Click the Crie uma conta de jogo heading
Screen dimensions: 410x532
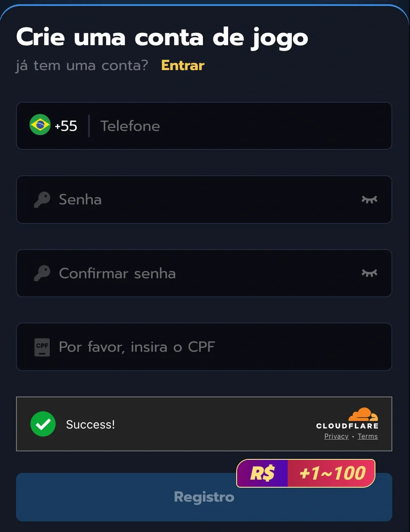(162, 37)
